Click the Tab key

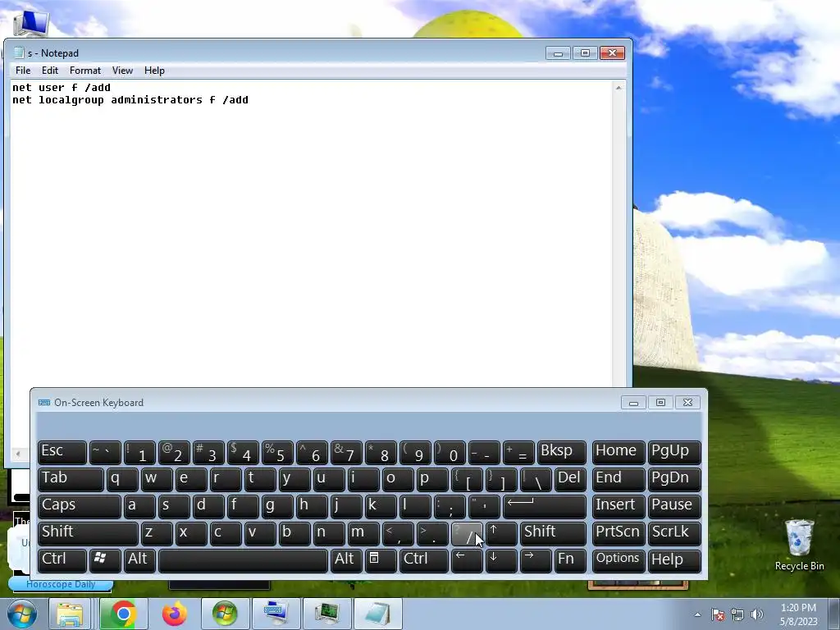point(71,479)
